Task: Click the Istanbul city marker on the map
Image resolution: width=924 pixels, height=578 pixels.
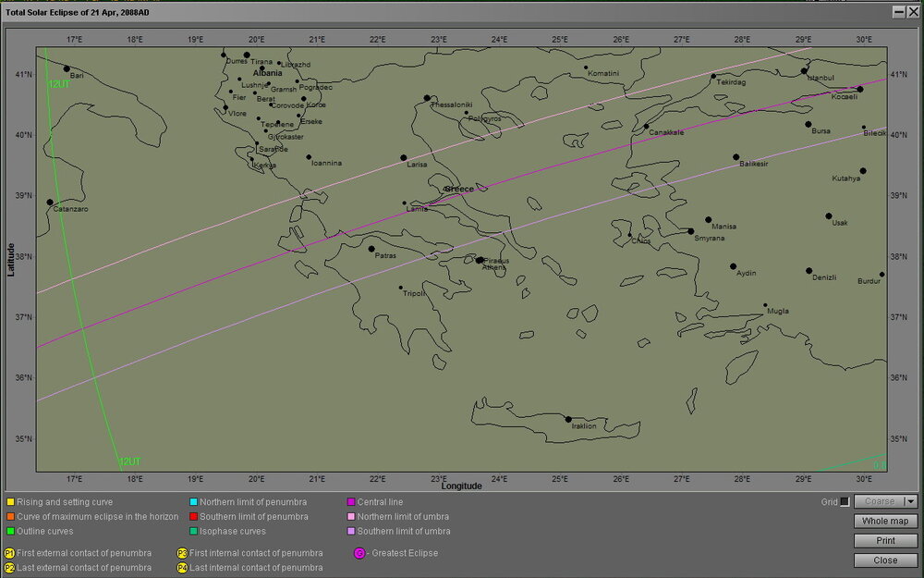Action: (x=804, y=70)
